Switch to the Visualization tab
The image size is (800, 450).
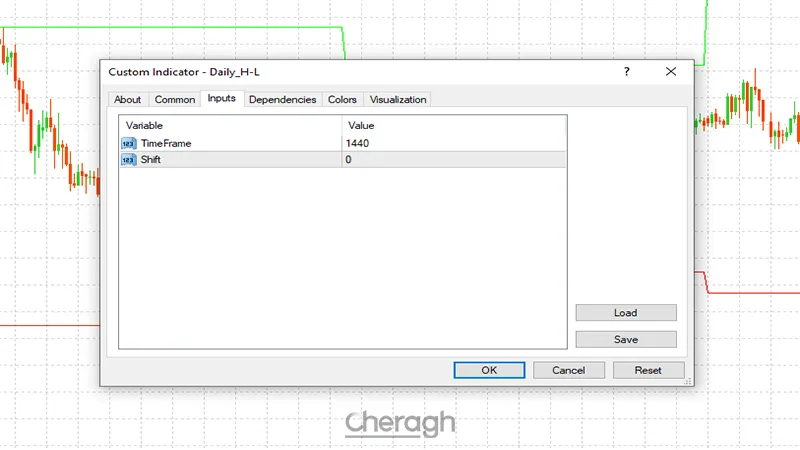pyautogui.click(x=397, y=99)
